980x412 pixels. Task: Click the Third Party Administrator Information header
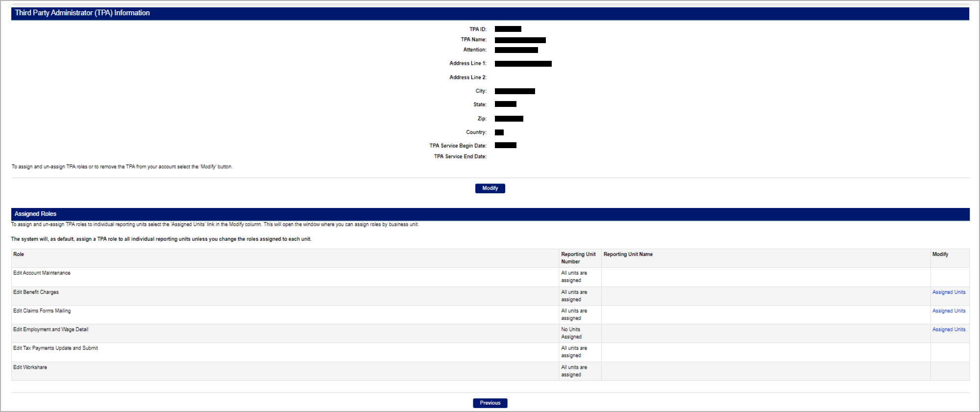[82, 13]
